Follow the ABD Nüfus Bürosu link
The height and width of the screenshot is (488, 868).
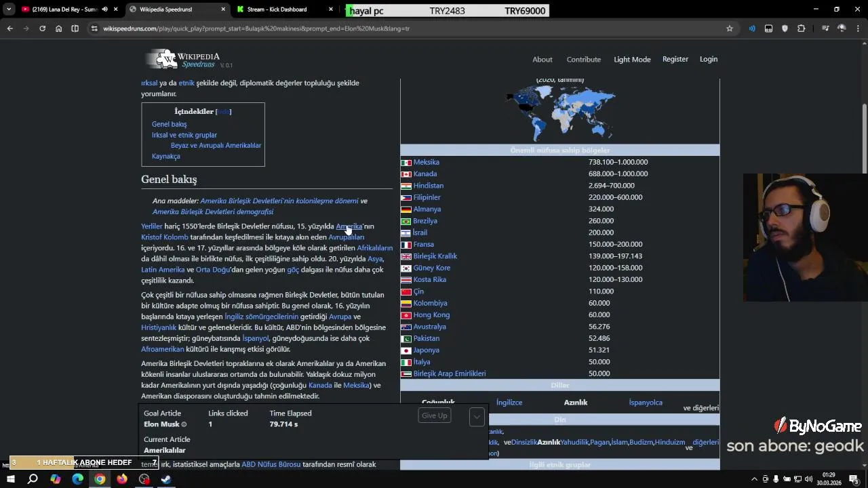(271, 465)
